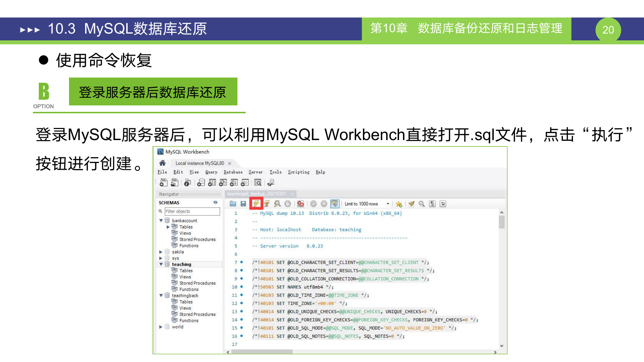Click the execute lightning bolt icon
This screenshot has height=362, width=644.
click(256, 204)
